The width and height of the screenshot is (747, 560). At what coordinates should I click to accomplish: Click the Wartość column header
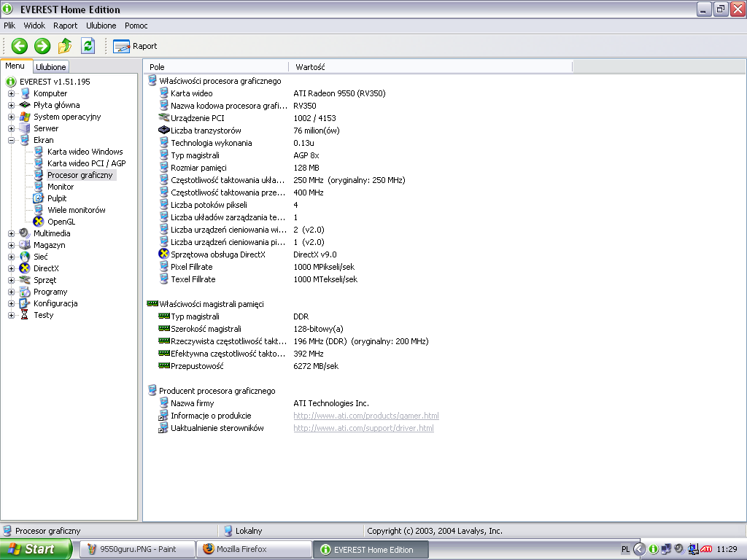point(430,67)
